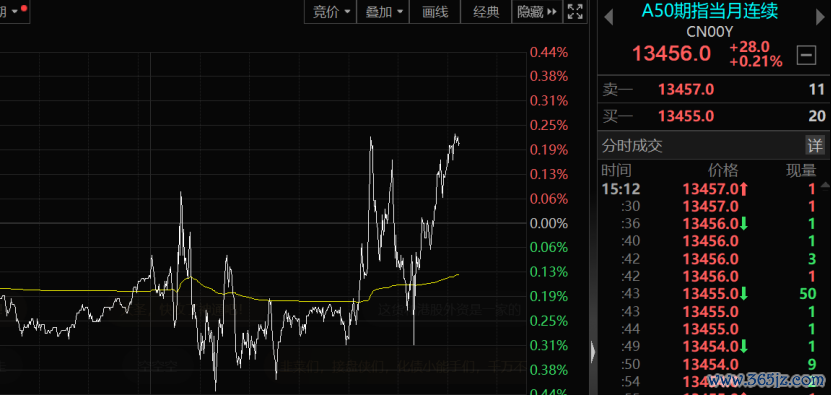The image size is (831, 395).
Task: Switch to 经典 classic view
Action: [x=486, y=12]
